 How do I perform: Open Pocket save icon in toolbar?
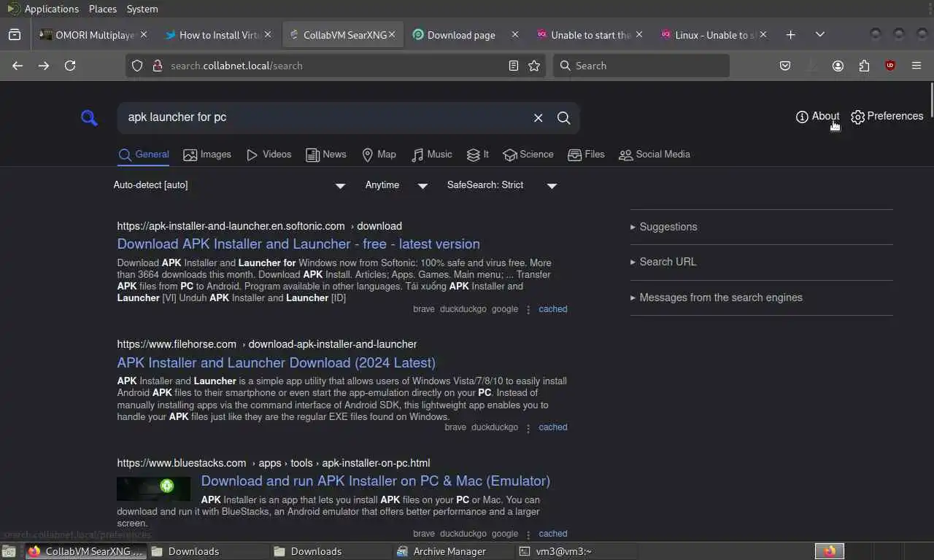[785, 66]
